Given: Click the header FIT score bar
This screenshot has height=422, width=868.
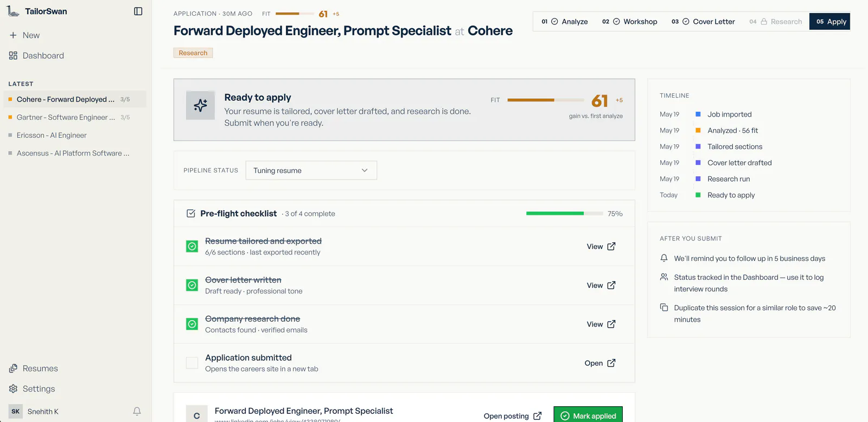Looking at the screenshot, I should click(x=295, y=14).
